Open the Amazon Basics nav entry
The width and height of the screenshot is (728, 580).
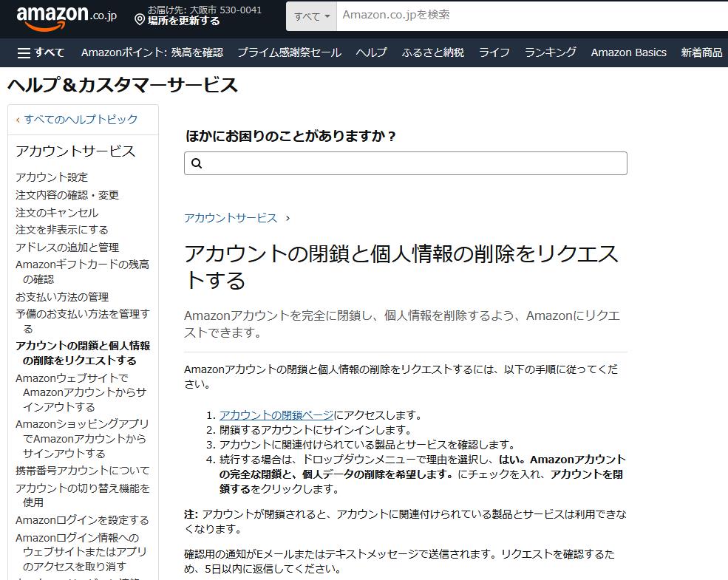[628, 52]
